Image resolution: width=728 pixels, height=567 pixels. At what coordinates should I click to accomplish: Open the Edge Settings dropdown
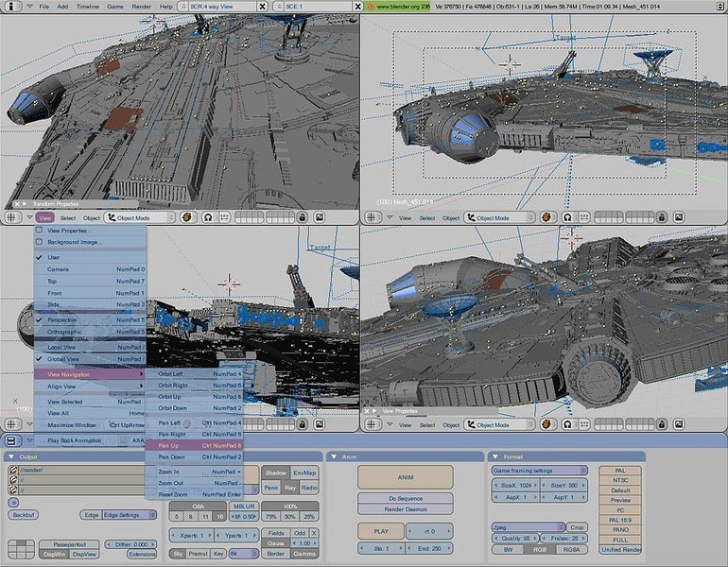(130, 515)
